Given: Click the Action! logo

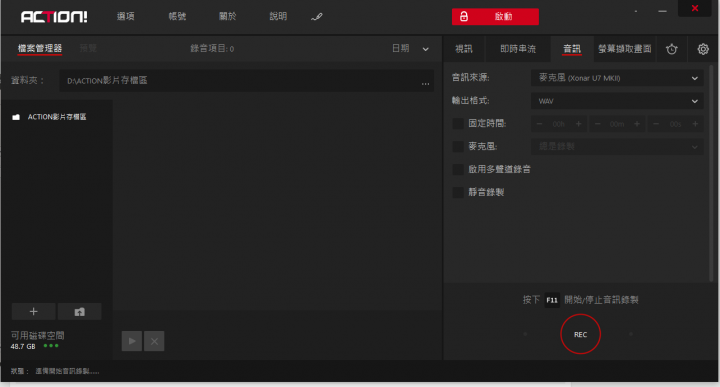Looking at the screenshot, I should click(x=54, y=17).
